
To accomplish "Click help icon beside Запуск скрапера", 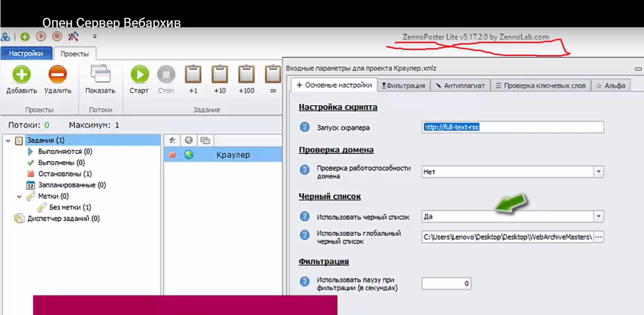I will (x=304, y=127).
